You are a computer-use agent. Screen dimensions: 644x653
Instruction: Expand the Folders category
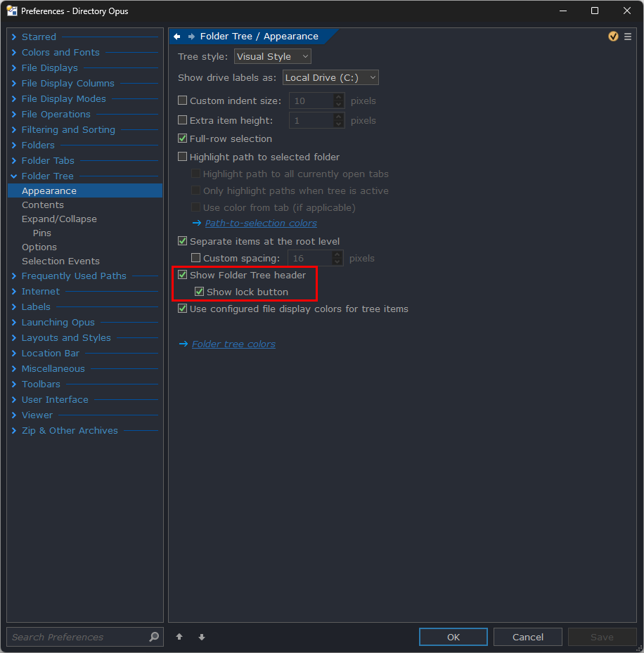pos(14,145)
